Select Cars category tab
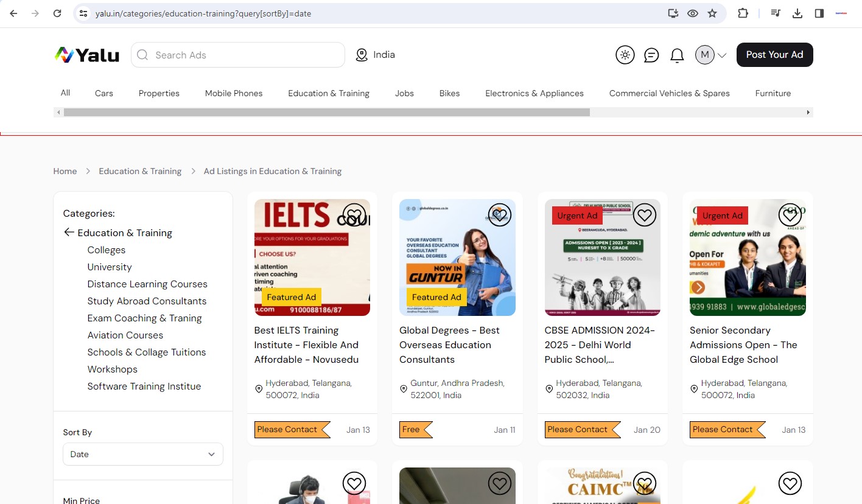The height and width of the screenshot is (504, 862). [104, 93]
